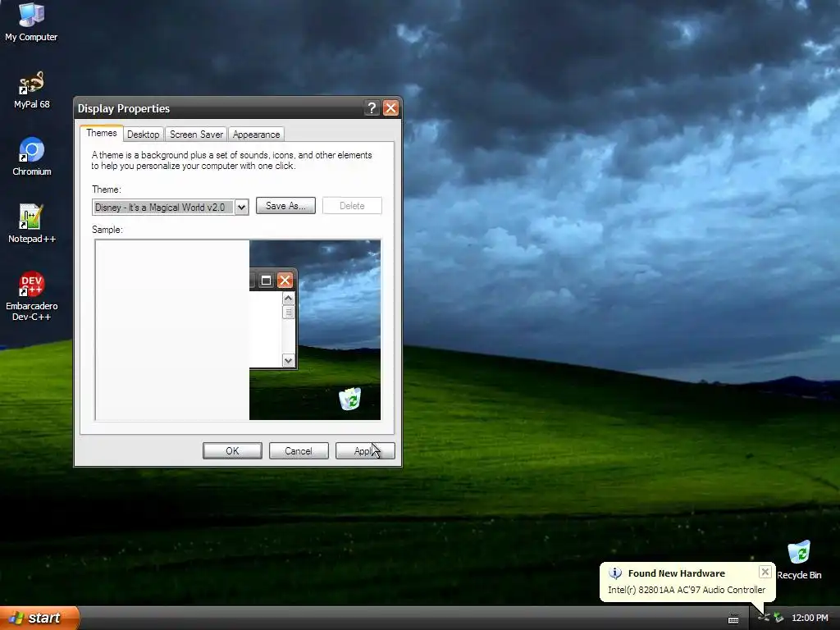Click the sample scrollbar thumb

point(288,312)
